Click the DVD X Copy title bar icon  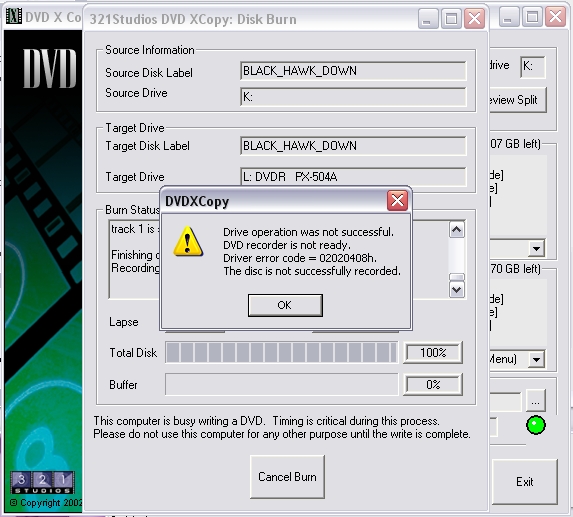pyautogui.click(x=14, y=16)
